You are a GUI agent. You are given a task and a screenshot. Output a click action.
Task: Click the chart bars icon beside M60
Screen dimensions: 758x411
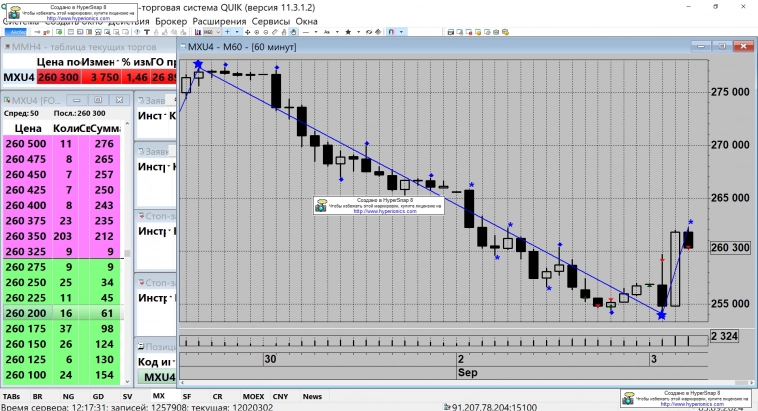click(198, 32)
